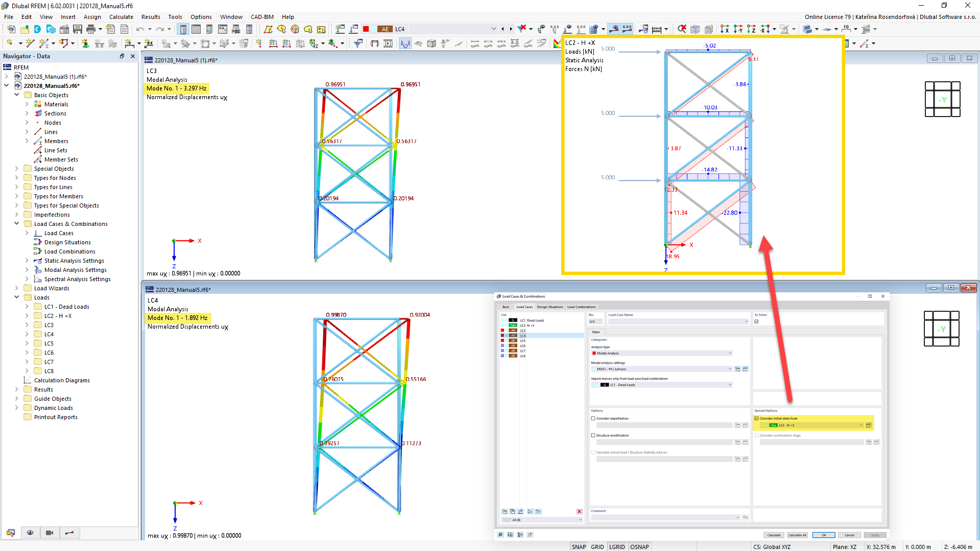This screenshot has height=551, width=980.
Task: Click the new model icon
Action: (x=11, y=29)
